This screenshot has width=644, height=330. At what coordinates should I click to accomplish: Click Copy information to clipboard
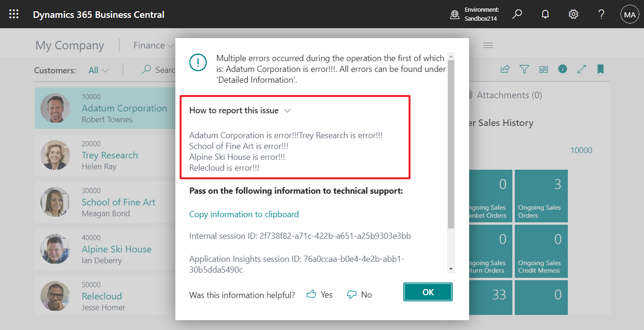244,214
